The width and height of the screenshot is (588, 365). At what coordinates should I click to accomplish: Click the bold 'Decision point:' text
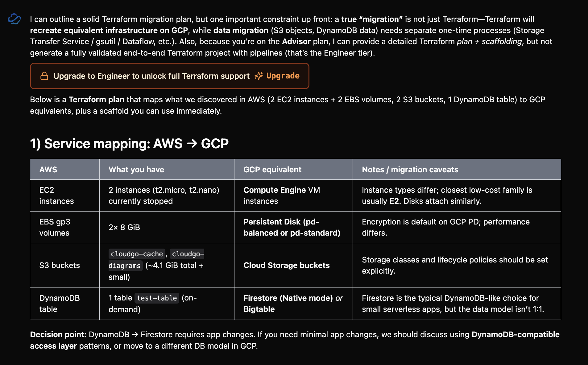point(58,334)
